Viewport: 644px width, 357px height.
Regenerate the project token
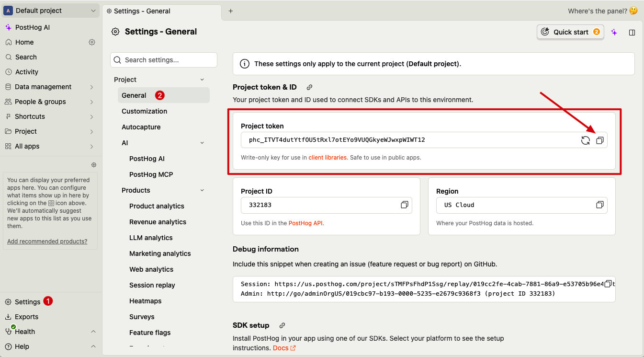(x=585, y=140)
